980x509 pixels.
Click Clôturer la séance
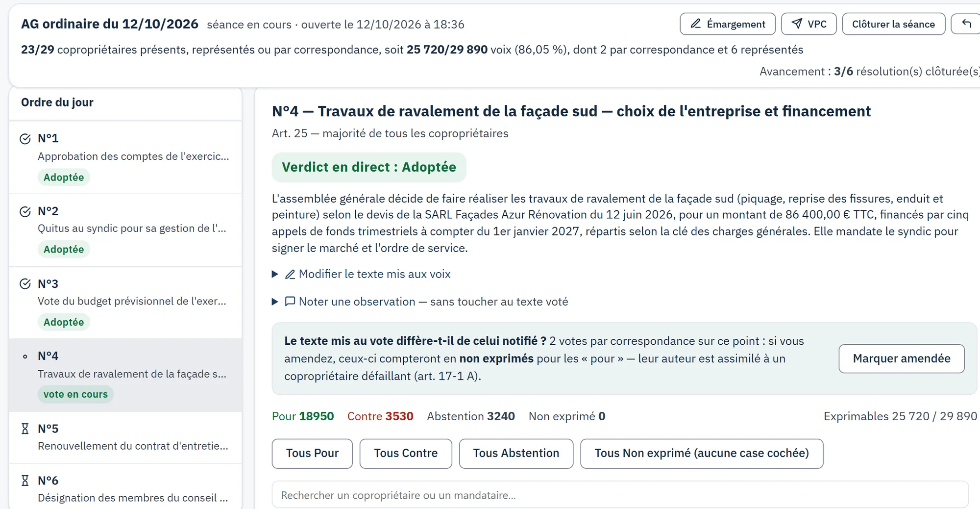893,24
